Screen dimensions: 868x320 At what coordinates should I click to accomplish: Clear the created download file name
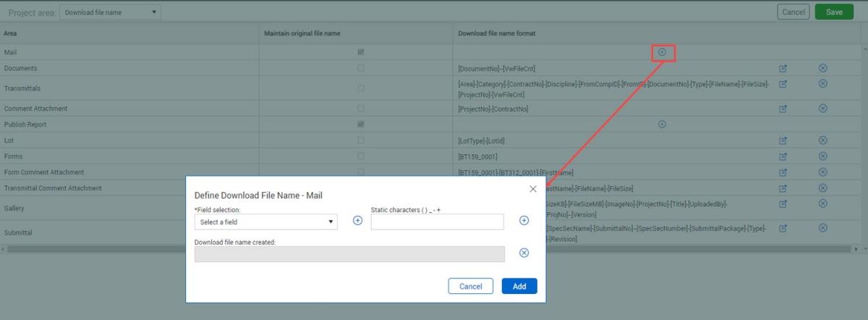524,253
